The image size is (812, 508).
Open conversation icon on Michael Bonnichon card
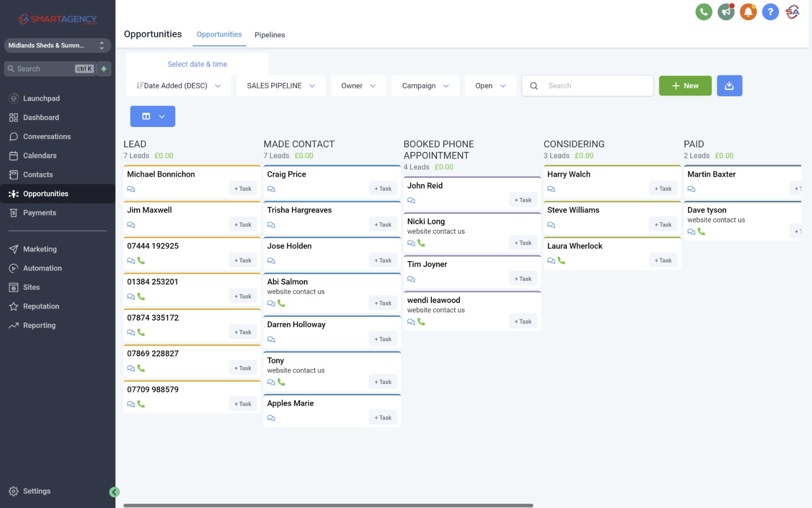pos(131,189)
